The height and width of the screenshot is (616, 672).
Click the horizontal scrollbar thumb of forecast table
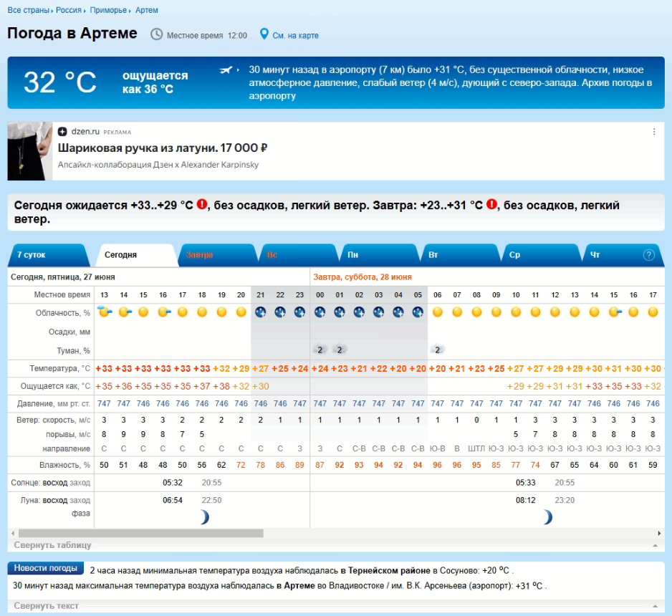click(141, 534)
